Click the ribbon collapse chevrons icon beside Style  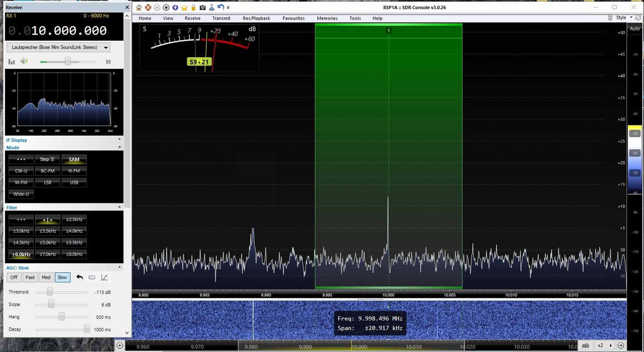pyautogui.click(x=610, y=18)
